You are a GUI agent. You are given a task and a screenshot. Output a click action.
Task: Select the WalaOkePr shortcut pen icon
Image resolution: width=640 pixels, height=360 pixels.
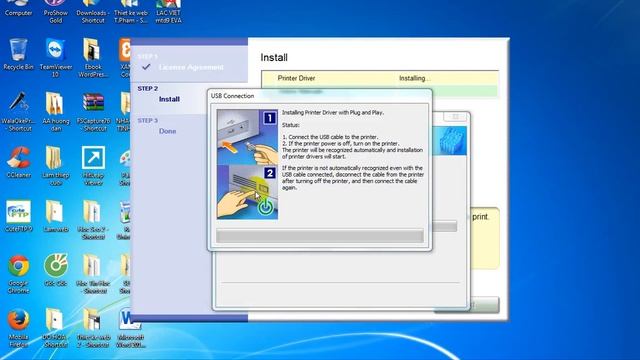click(x=18, y=111)
